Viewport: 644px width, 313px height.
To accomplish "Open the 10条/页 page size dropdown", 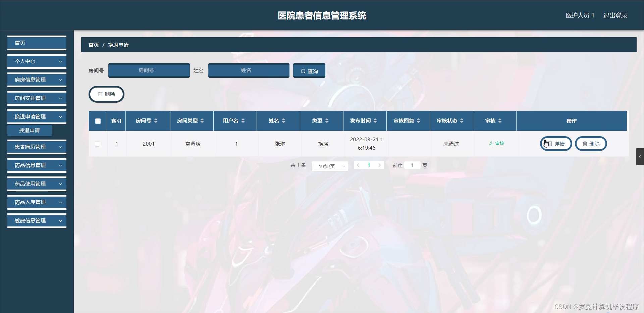I will pyautogui.click(x=329, y=166).
